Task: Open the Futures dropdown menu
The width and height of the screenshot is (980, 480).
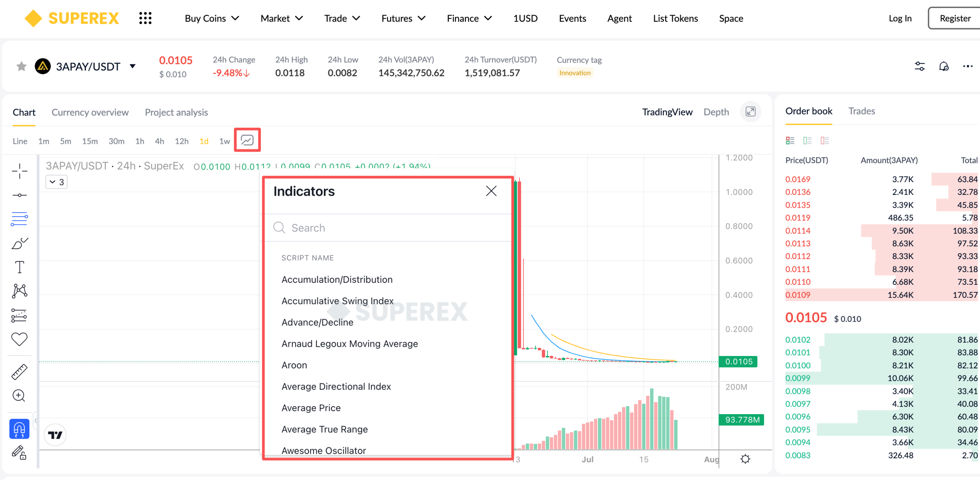Action: click(x=403, y=18)
